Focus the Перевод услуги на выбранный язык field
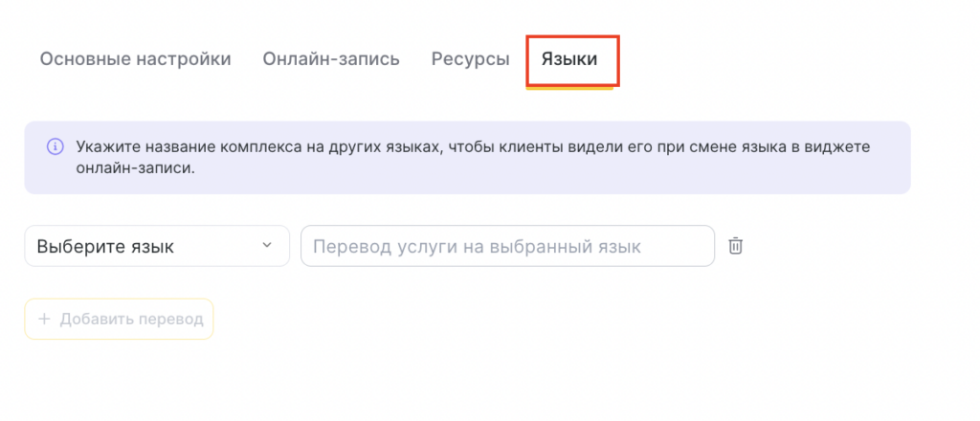This screenshot has height=421, width=980. 507,246
